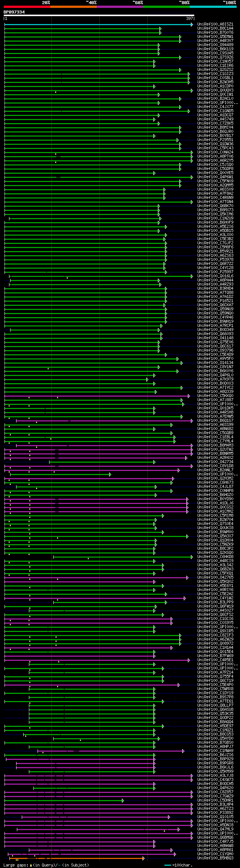Select the UniRef100_Q47ML9 label
Screen dimensions: 240x868
(x=215, y=829)
